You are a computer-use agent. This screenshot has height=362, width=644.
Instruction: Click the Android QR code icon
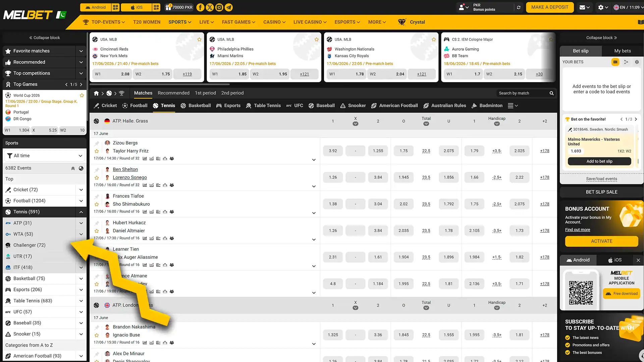[x=115, y=7]
